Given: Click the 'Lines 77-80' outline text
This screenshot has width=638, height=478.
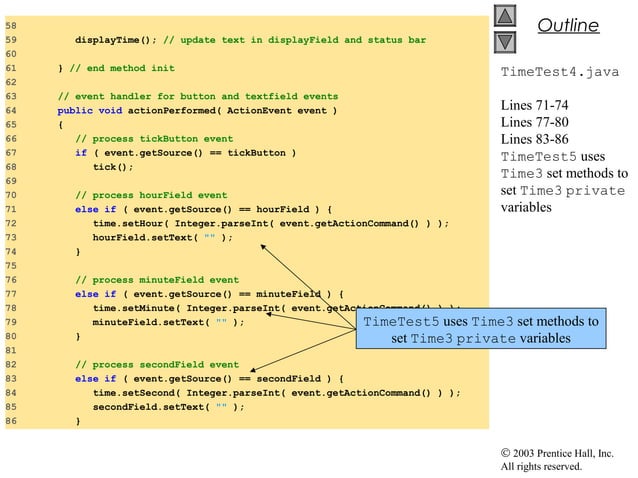Looking at the screenshot, I should pyautogui.click(x=534, y=122).
